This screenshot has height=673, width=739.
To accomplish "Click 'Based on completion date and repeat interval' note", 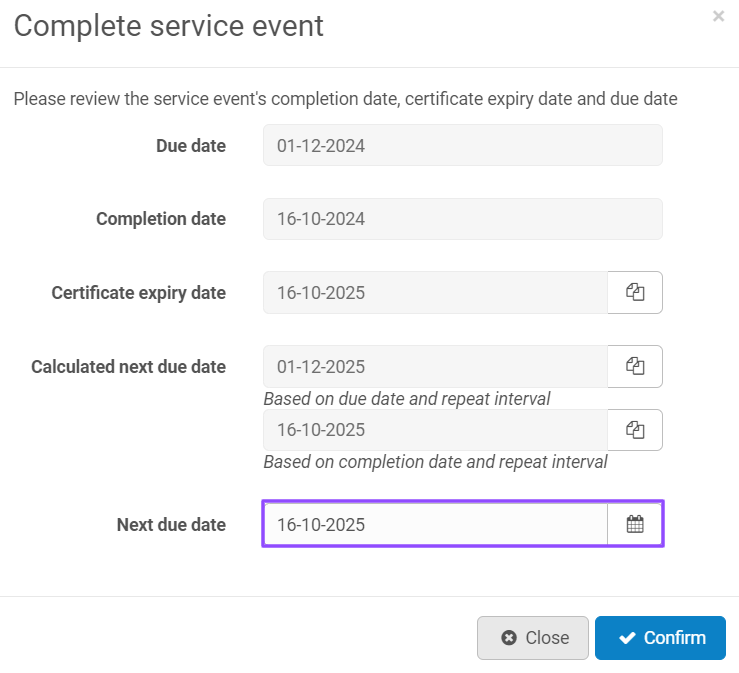I will tap(435, 462).
